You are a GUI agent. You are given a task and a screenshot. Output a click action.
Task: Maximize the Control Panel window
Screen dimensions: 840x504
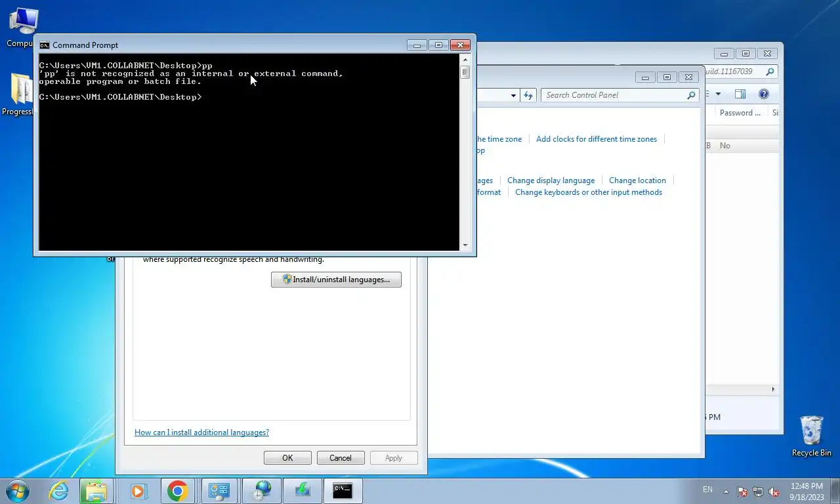pos(667,77)
